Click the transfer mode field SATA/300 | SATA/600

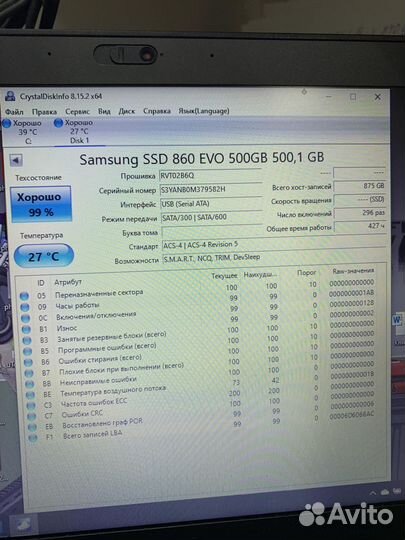pos(211,218)
